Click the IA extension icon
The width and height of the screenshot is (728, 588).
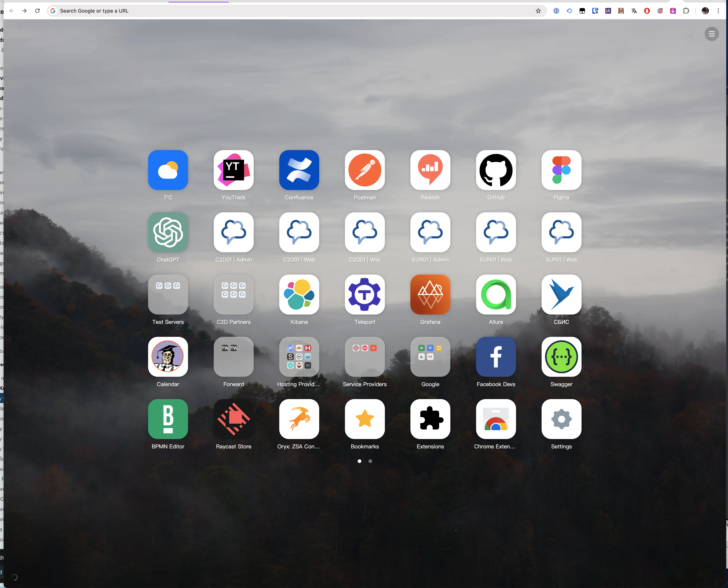coord(608,11)
